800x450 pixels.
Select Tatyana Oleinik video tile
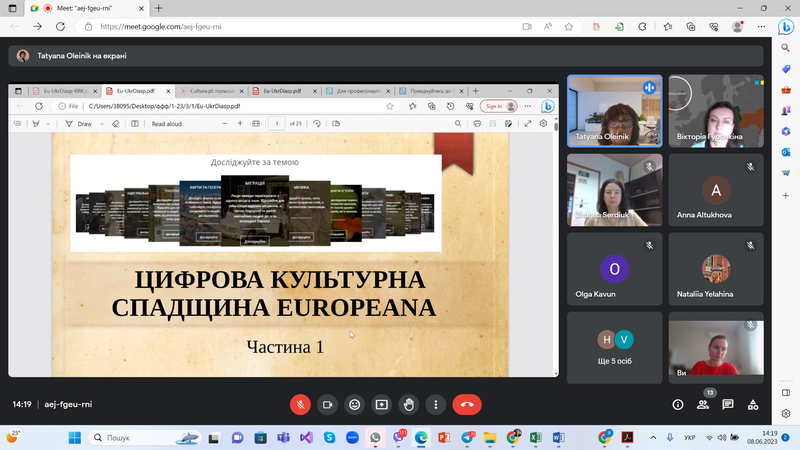615,111
